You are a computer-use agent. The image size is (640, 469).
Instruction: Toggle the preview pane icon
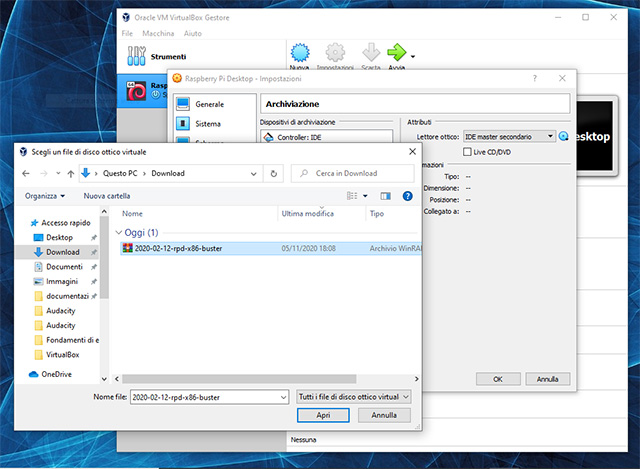tap(385, 196)
